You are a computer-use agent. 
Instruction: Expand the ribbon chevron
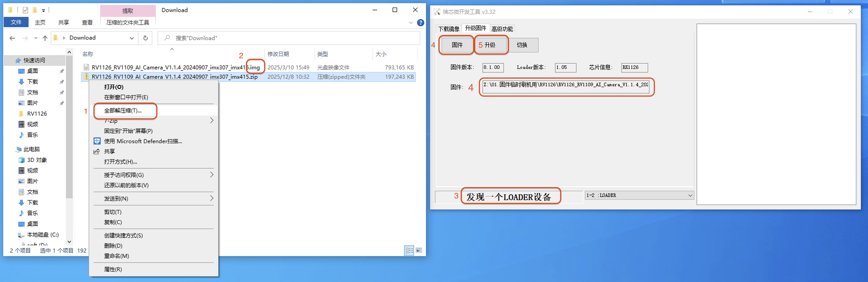tap(410, 22)
